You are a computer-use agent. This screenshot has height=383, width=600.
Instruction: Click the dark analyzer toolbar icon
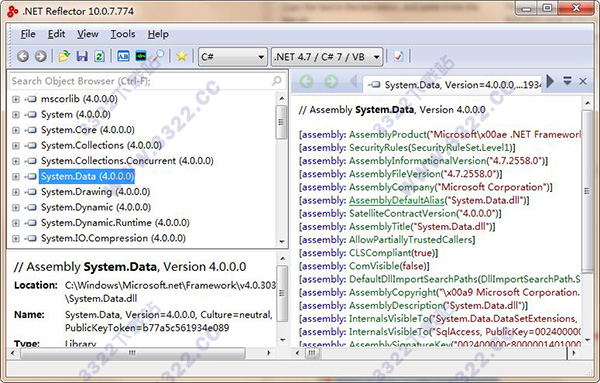(x=141, y=57)
